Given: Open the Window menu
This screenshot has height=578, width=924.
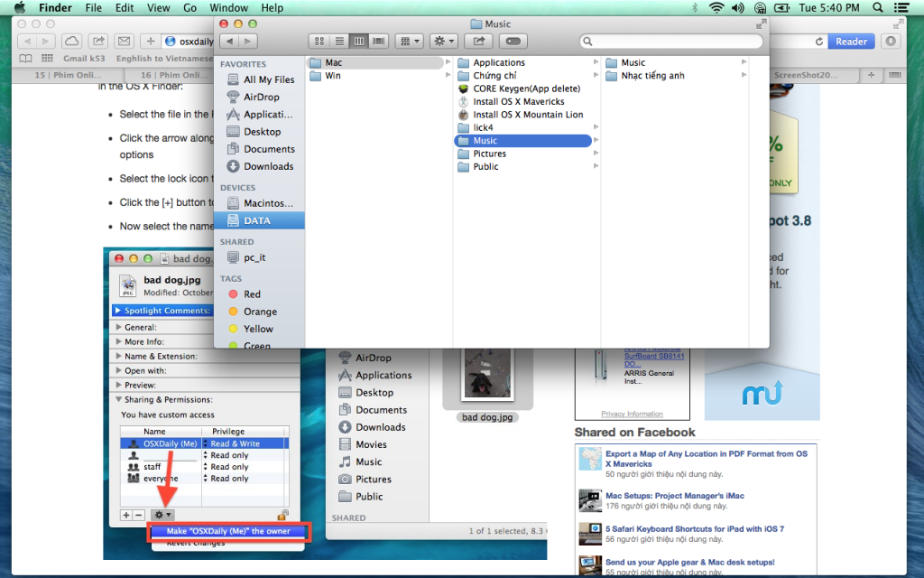Looking at the screenshot, I should [228, 7].
